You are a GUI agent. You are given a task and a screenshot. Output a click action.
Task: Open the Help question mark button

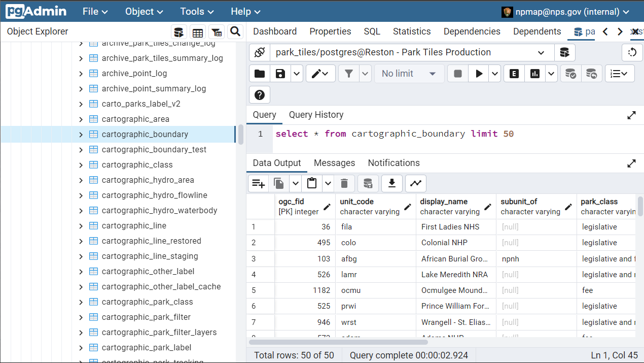coord(260,95)
